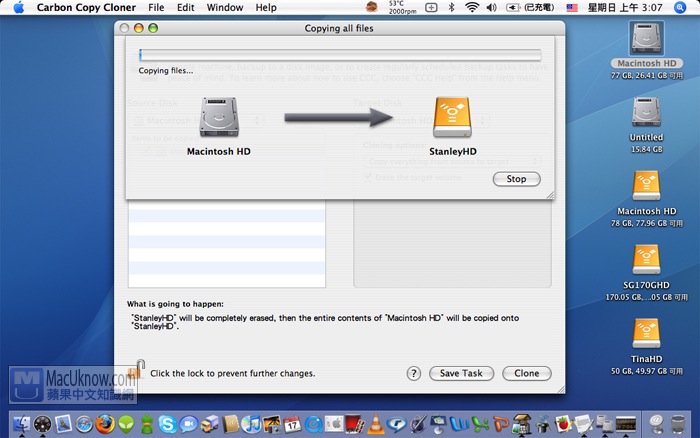Open the Edit menu
The image size is (700, 438).
tap(185, 8)
